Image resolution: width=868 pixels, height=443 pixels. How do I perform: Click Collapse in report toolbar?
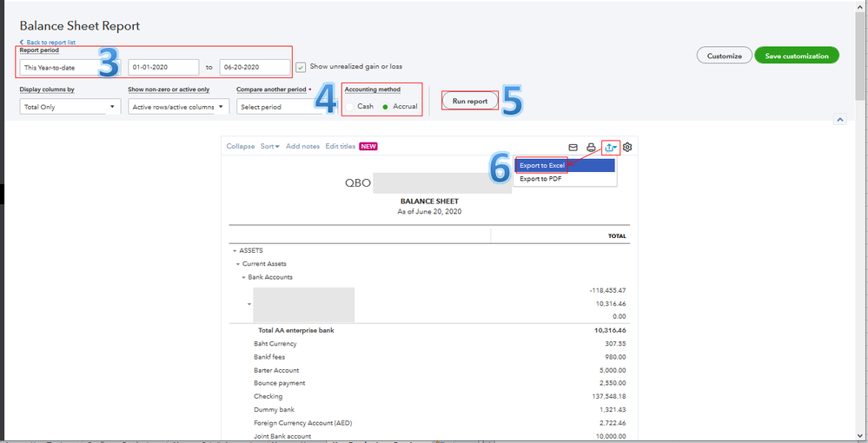[x=241, y=146]
